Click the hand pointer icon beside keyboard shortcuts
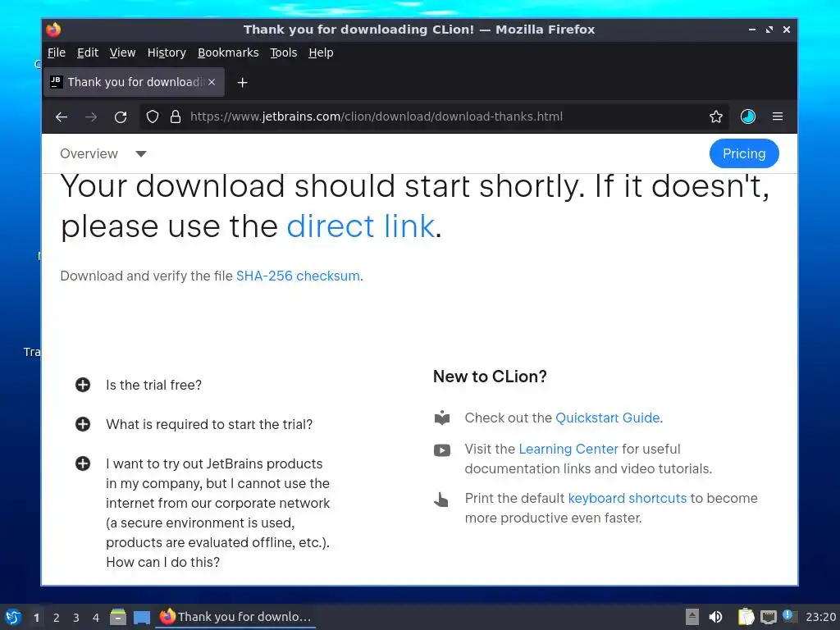This screenshot has height=630, width=840. pyautogui.click(x=441, y=500)
